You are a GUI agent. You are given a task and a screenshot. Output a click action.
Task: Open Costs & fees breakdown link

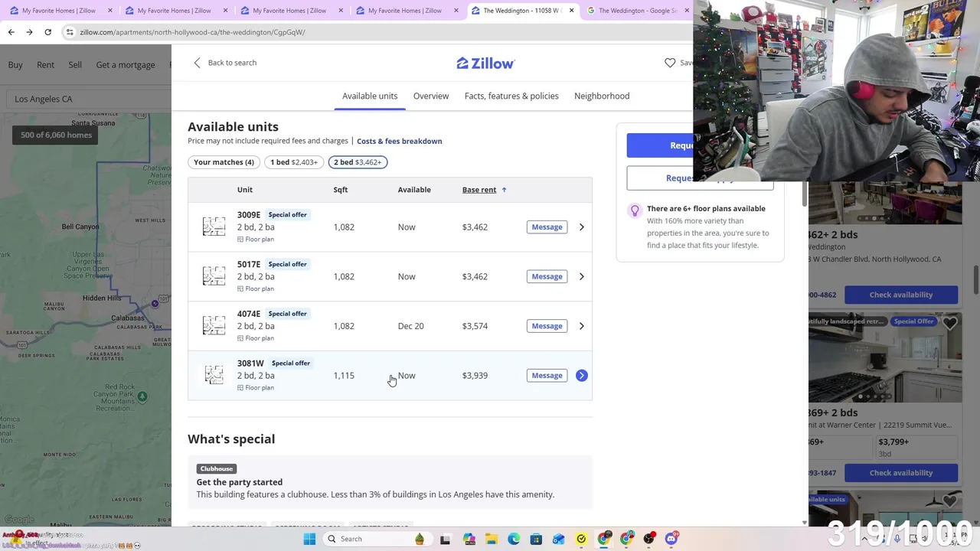(399, 141)
